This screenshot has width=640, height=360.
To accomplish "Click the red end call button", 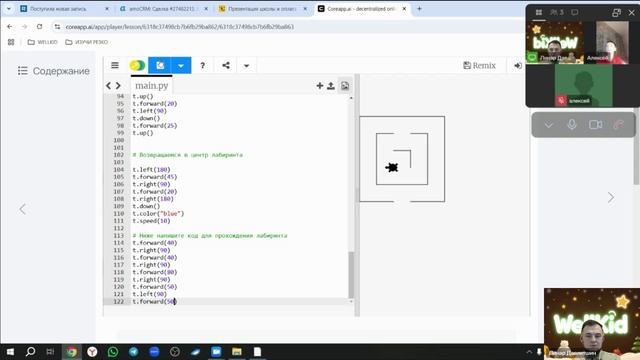I will pos(618,124).
